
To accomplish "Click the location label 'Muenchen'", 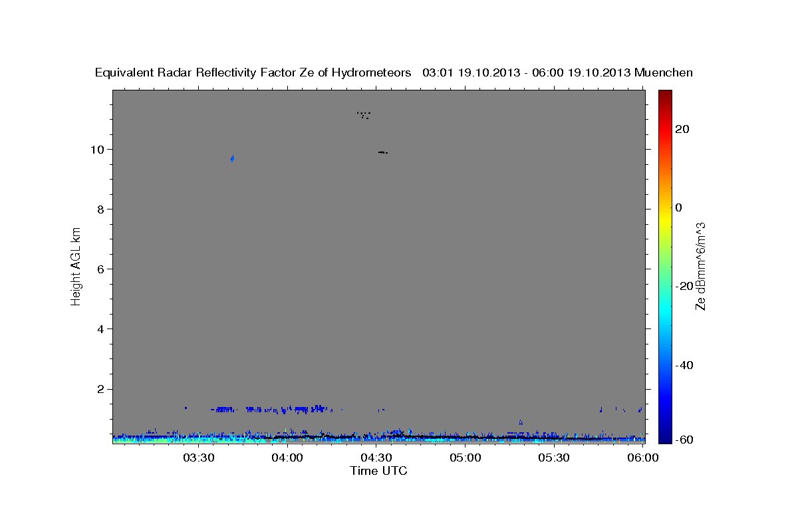I will [x=664, y=73].
